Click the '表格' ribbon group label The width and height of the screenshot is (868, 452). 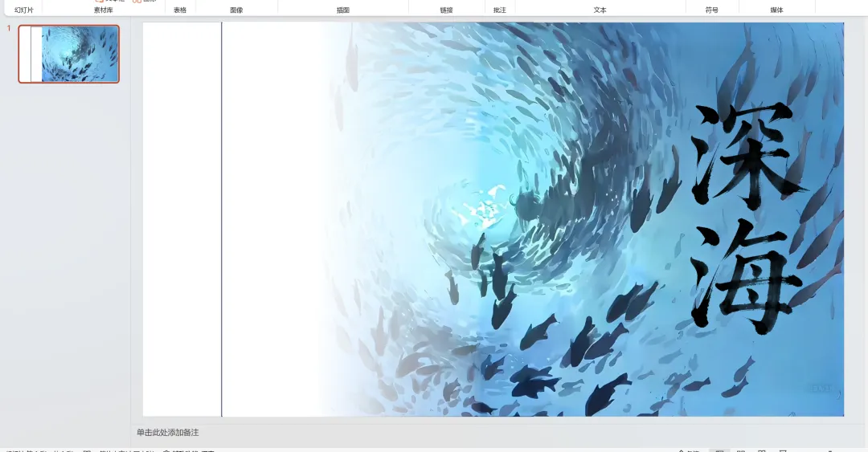pyautogui.click(x=180, y=10)
